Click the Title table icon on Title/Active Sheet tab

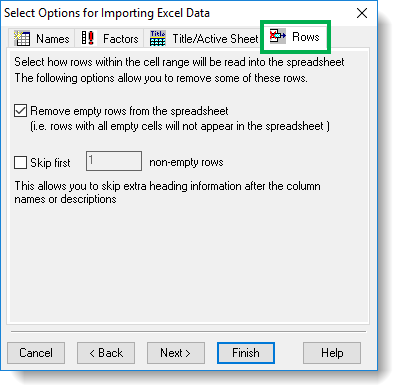coord(158,38)
